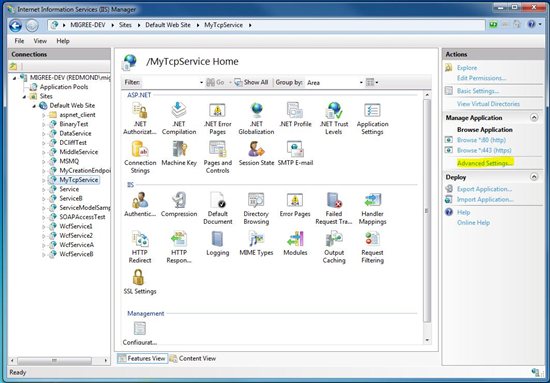Open Session State feature
The image size is (550, 383).
(x=256, y=153)
